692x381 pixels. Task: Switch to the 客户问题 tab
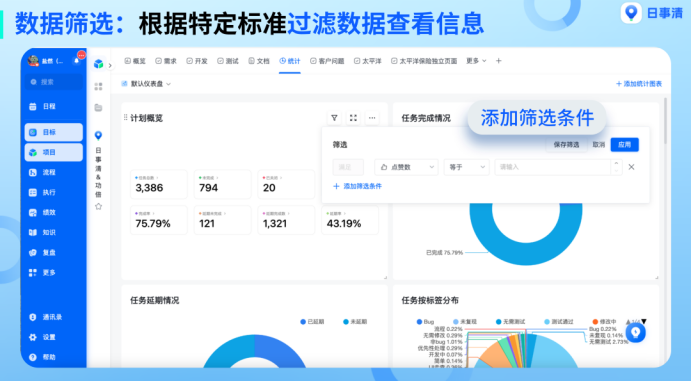[327, 61]
